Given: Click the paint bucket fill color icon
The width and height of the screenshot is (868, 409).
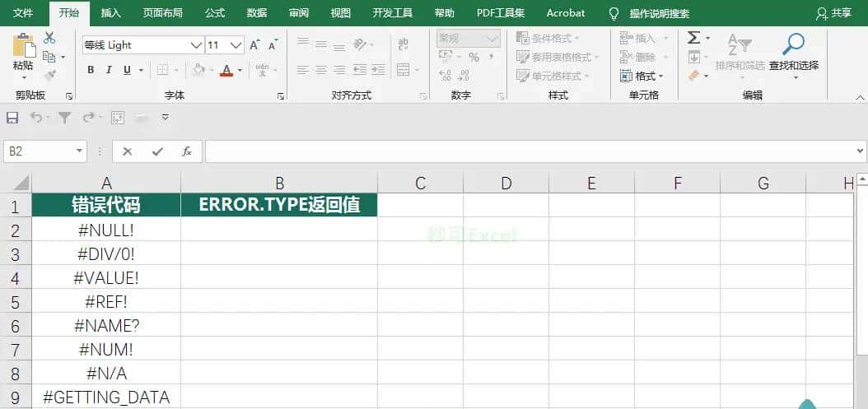Looking at the screenshot, I should [198, 70].
